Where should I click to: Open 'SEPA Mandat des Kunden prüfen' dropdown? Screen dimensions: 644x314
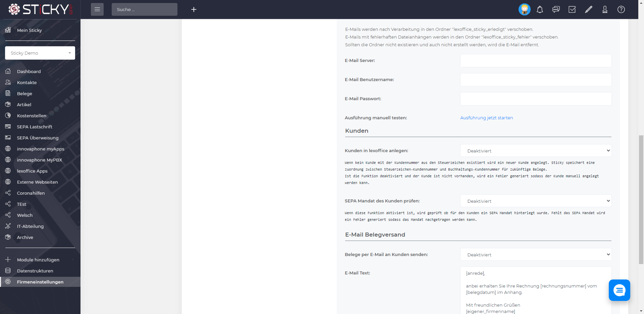pos(536,201)
